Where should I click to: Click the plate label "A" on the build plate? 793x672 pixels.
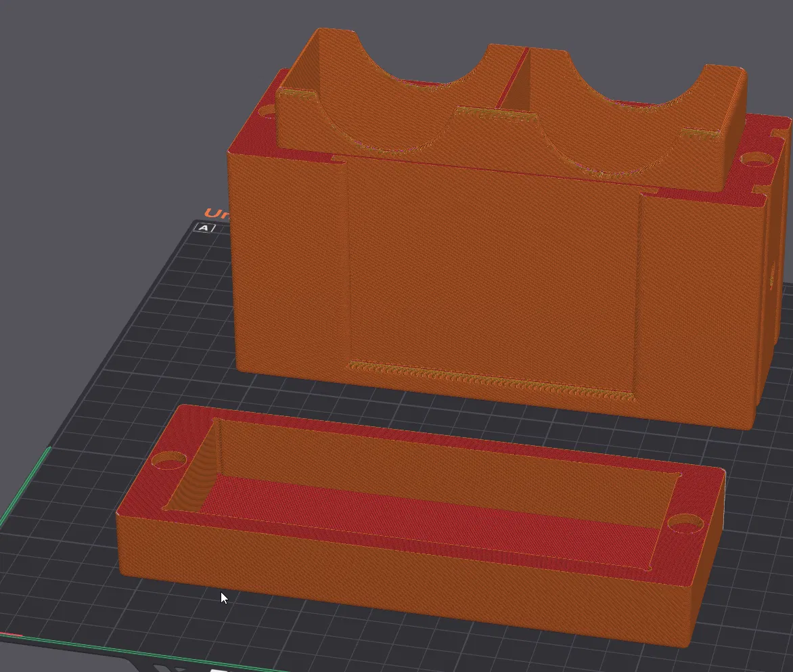204,227
